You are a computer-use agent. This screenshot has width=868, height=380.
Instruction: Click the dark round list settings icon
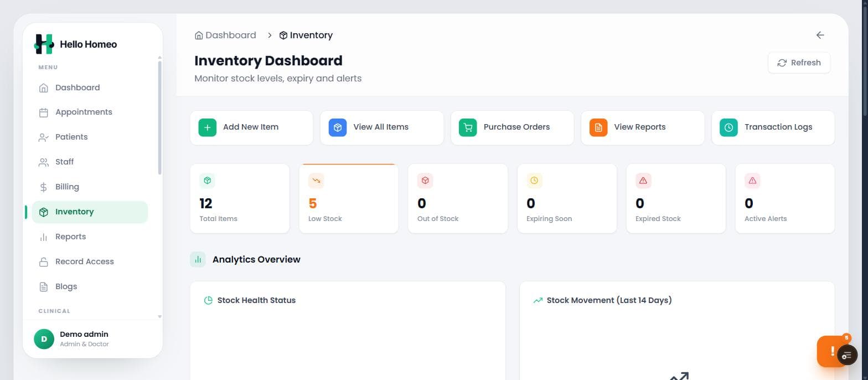pos(847,355)
